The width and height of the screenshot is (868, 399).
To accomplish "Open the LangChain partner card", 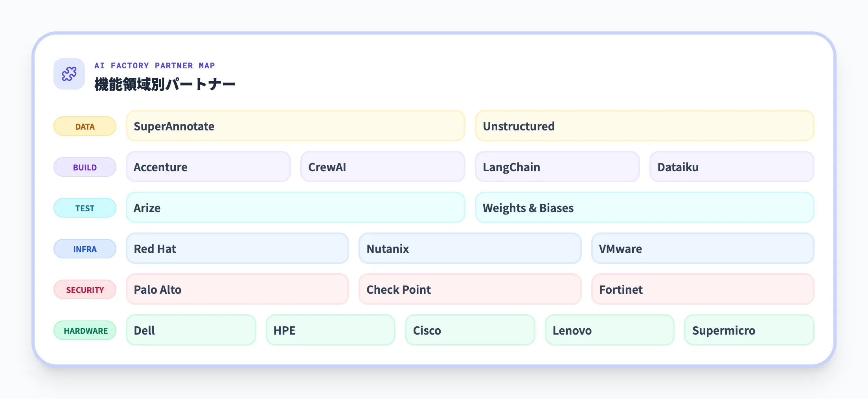I will tap(557, 167).
